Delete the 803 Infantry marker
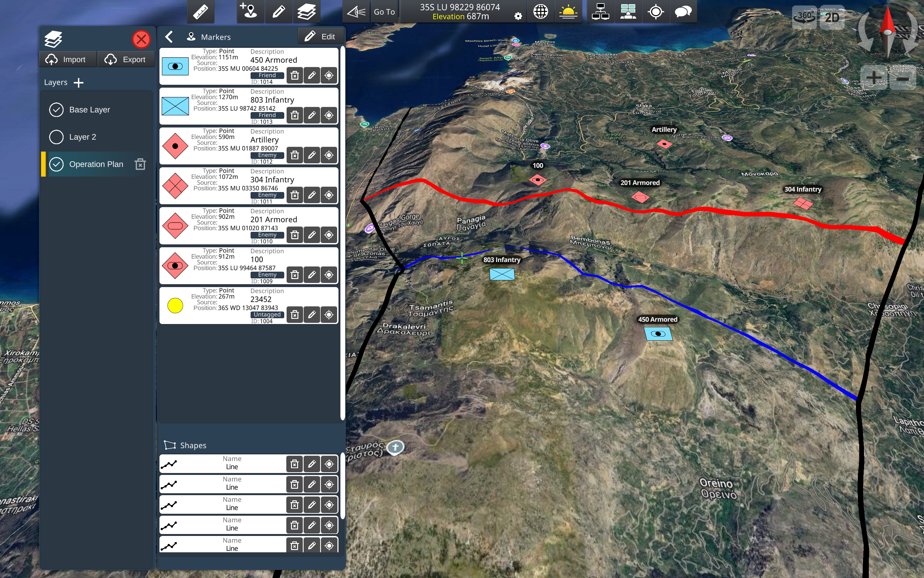The width and height of the screenshot is (924, 578). 295,116
